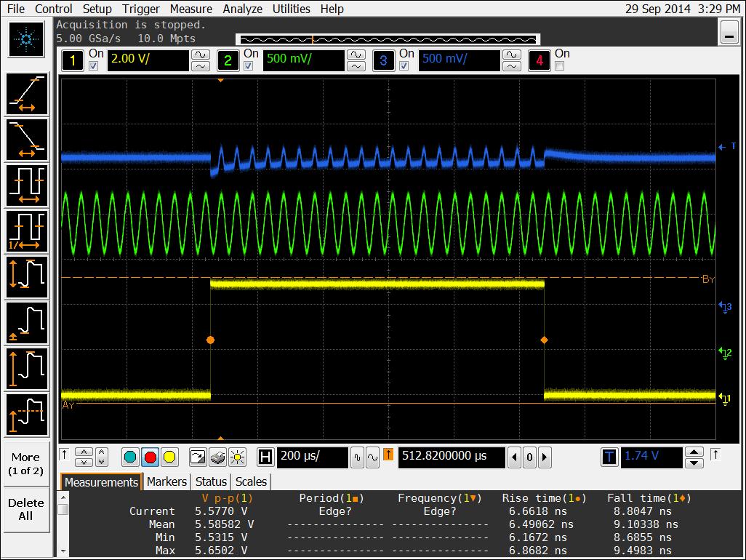Click the orange horizontal reference arrow icon
The height and width of the screenshot is (560, 746).
coord(388,455)
